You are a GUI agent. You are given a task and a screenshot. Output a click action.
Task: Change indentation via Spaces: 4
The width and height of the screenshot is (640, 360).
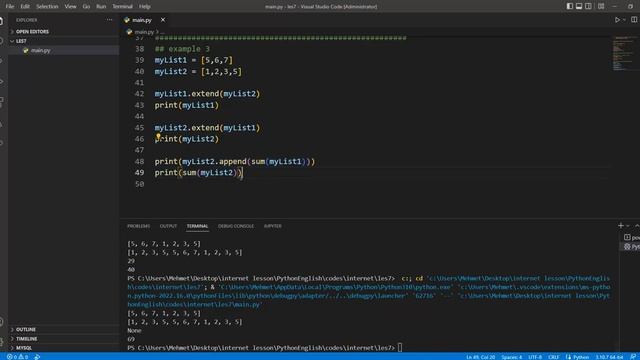click(511, 357)
